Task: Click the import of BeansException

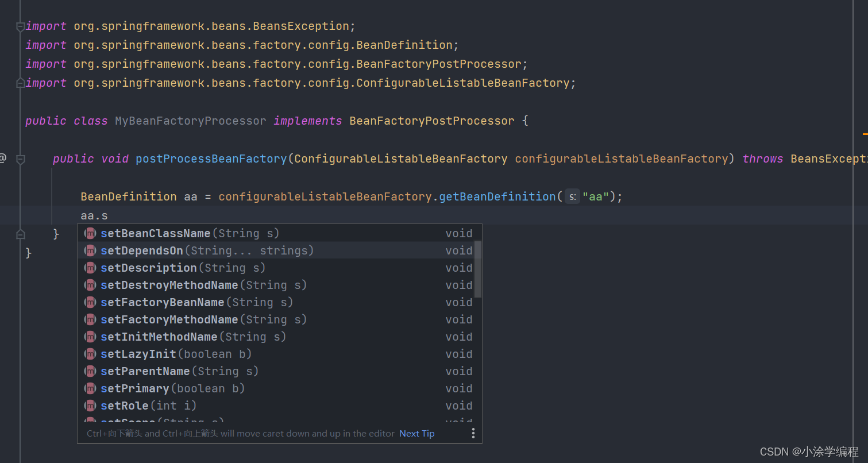Action: pyautogui.click(x=191, y=26)
